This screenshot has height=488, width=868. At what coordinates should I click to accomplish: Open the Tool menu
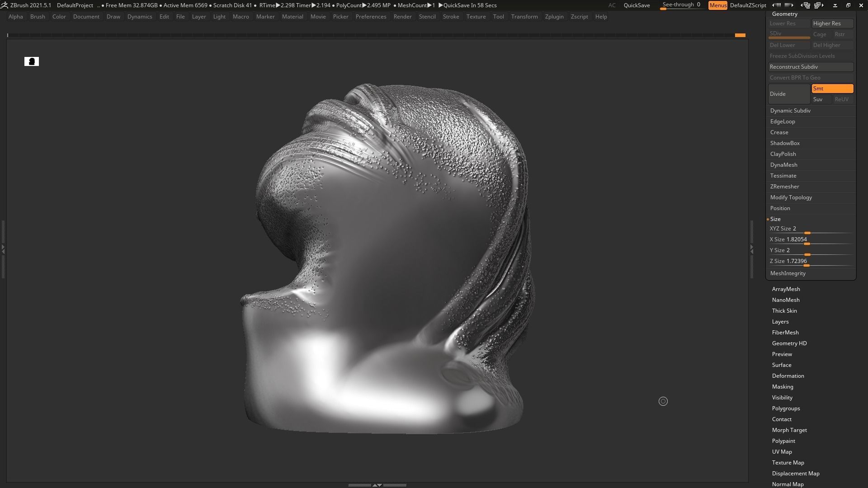coord(498,17)
